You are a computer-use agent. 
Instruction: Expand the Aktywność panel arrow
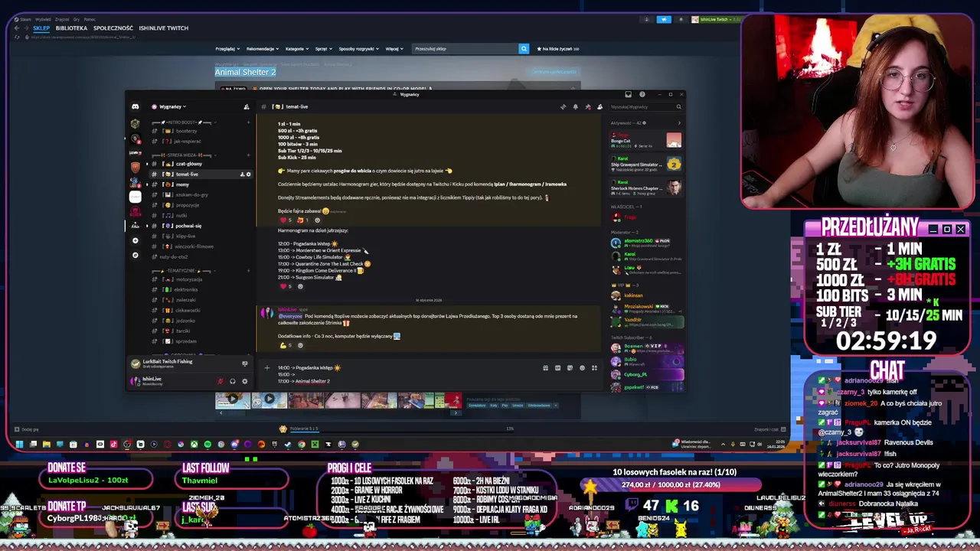click(678, 122)
